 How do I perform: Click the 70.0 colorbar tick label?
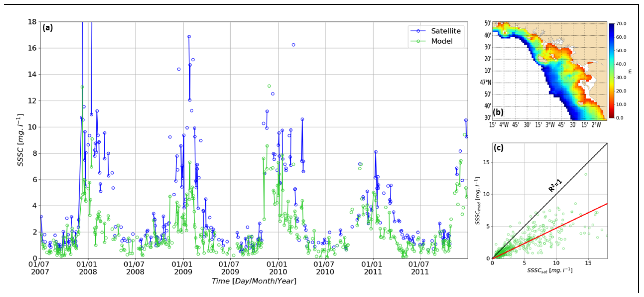coord(621,24)
